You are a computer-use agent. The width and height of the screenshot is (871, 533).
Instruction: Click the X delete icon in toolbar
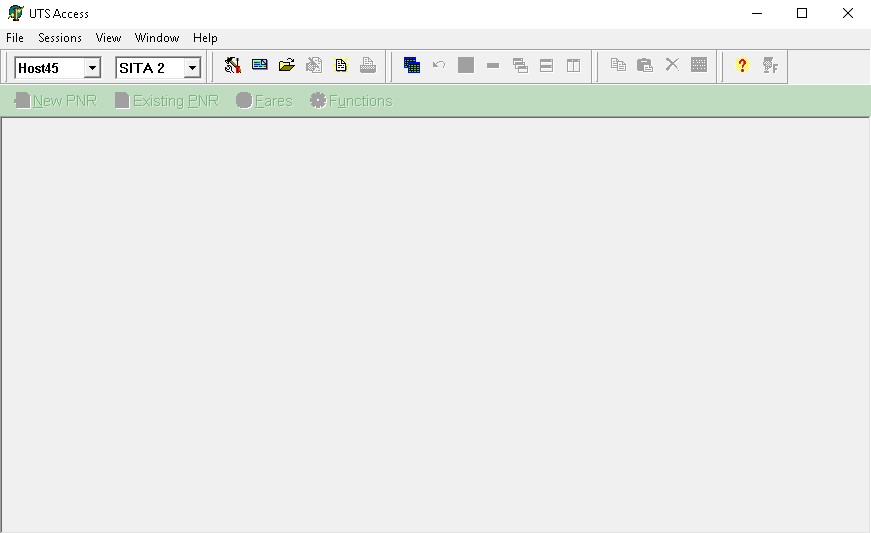672,64
